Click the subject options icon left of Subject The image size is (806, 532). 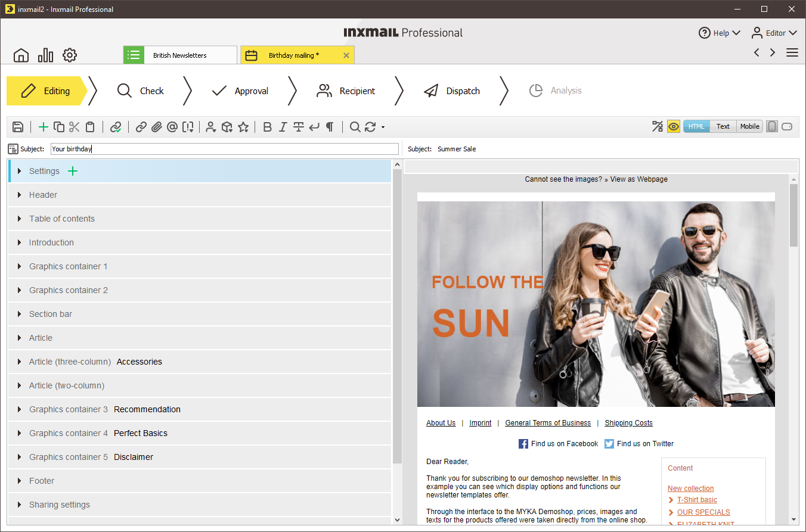tap(13, 149)
